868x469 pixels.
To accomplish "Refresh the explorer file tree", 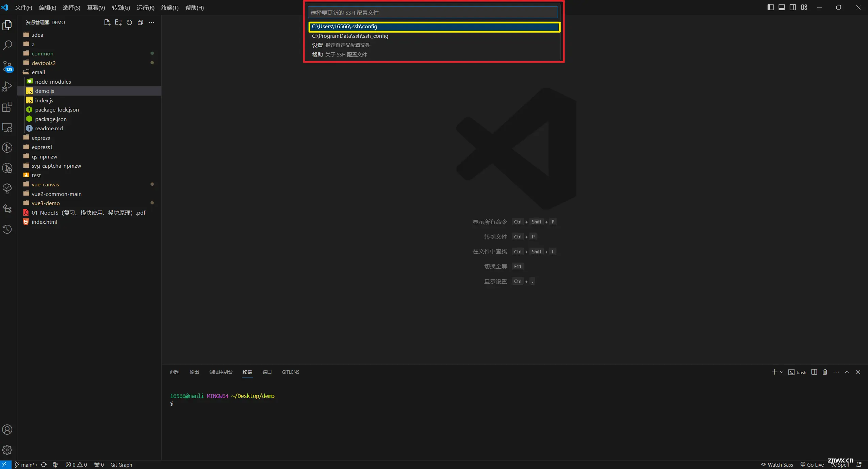I will (x=129, y=22).
